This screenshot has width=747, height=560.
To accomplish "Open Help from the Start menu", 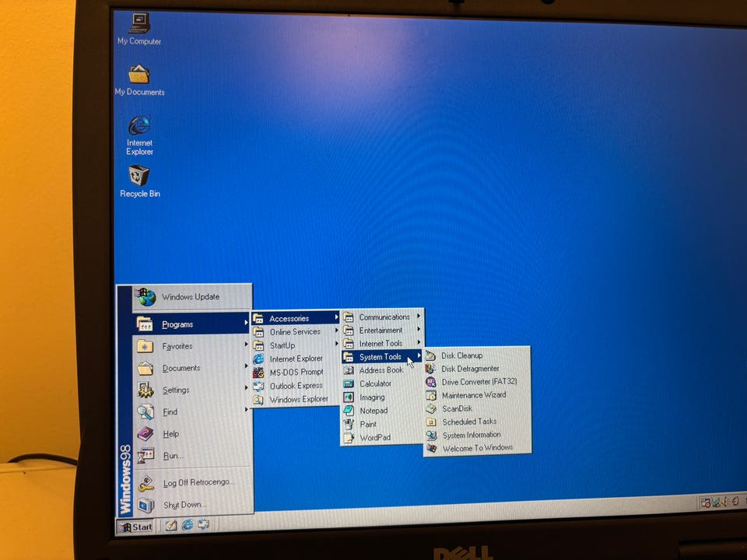I will click(x=192, y=433).
